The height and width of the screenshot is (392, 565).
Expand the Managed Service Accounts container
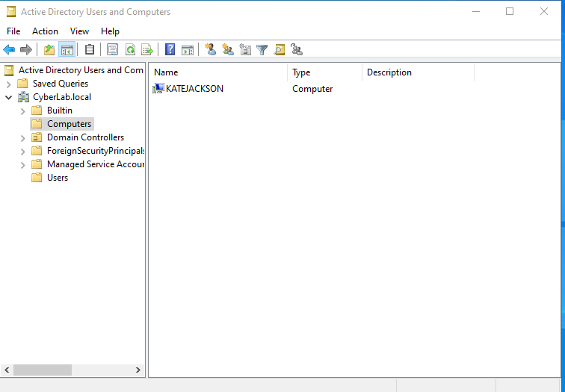point(22,165)
